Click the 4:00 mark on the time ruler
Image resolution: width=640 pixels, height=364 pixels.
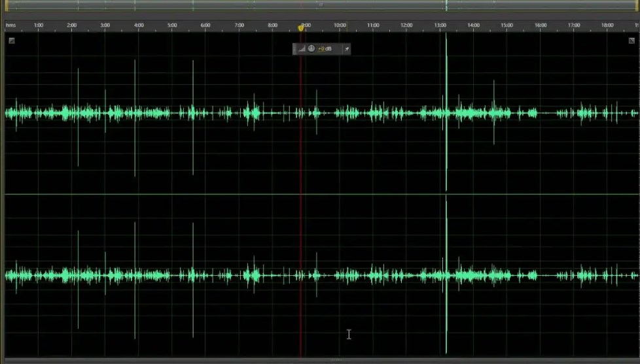(x=139, y=25)
